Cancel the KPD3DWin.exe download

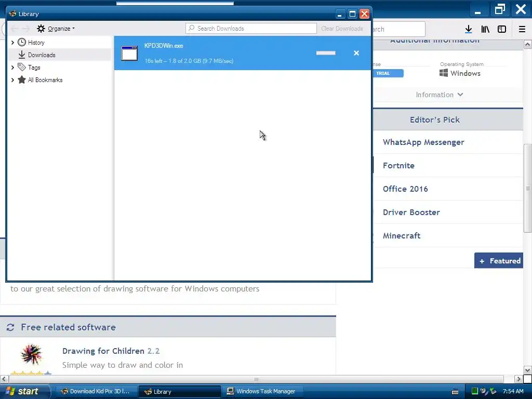point(356,53)
